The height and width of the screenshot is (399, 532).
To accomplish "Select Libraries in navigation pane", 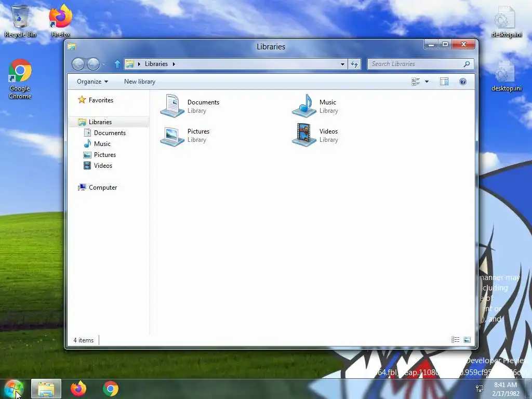I will tap(109, 122).
